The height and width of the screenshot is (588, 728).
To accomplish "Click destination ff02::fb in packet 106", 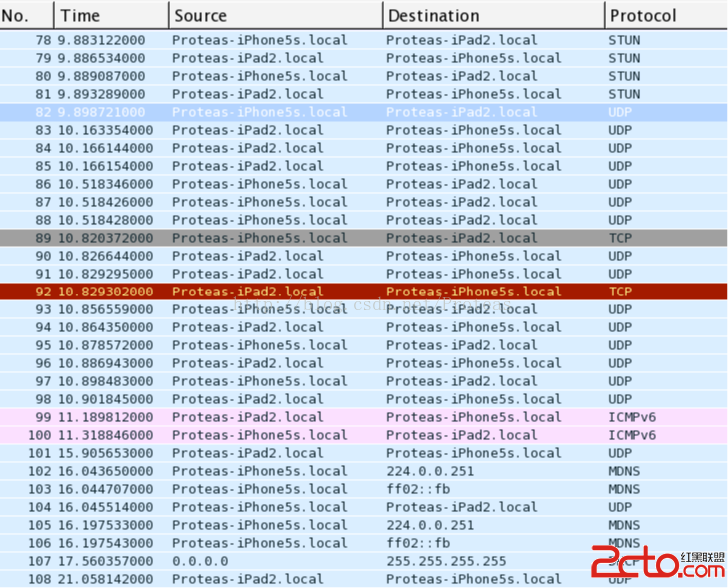I will 418,543.
